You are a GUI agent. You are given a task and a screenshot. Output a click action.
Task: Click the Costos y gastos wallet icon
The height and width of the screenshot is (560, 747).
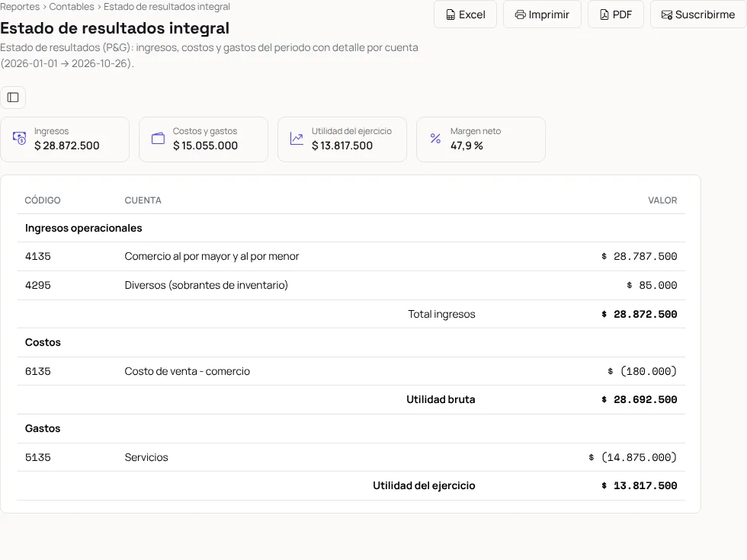159,139
